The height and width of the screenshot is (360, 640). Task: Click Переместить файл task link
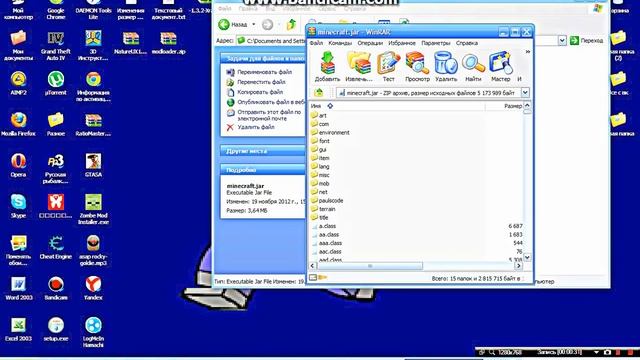point(261,82)
